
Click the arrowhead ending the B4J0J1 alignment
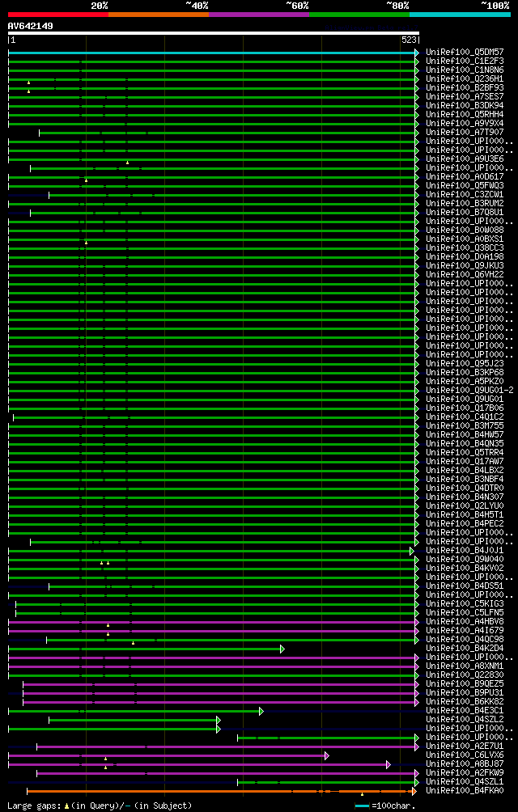[x=412, y=551]
